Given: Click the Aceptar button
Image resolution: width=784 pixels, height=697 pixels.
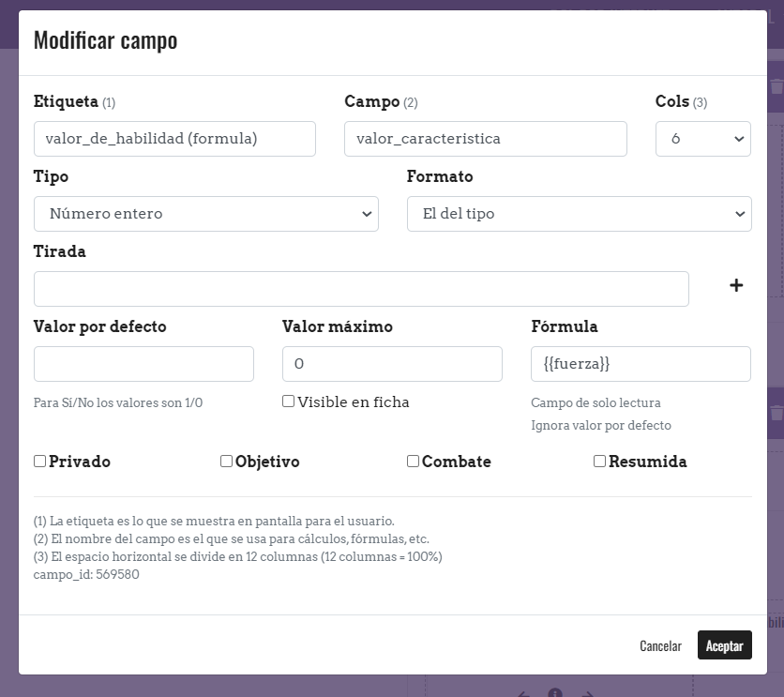Looking at the screenshot, I should click(x=725, y=645).
